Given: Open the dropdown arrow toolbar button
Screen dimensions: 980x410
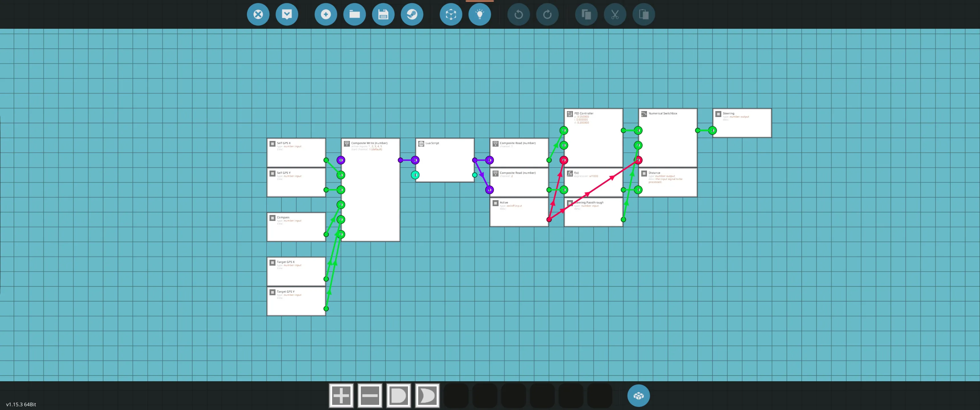Looking at the screenshot, I should (287, 15).
